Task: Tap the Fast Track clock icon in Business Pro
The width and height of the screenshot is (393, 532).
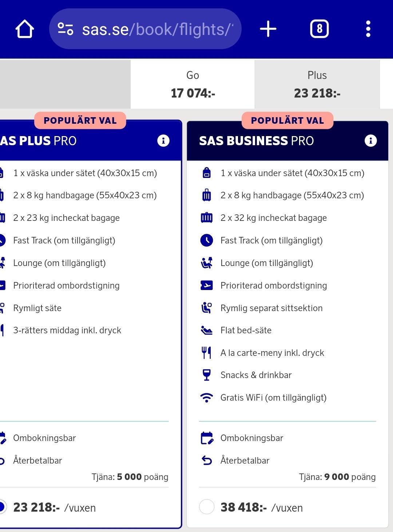Action: [x=207, y=241]
